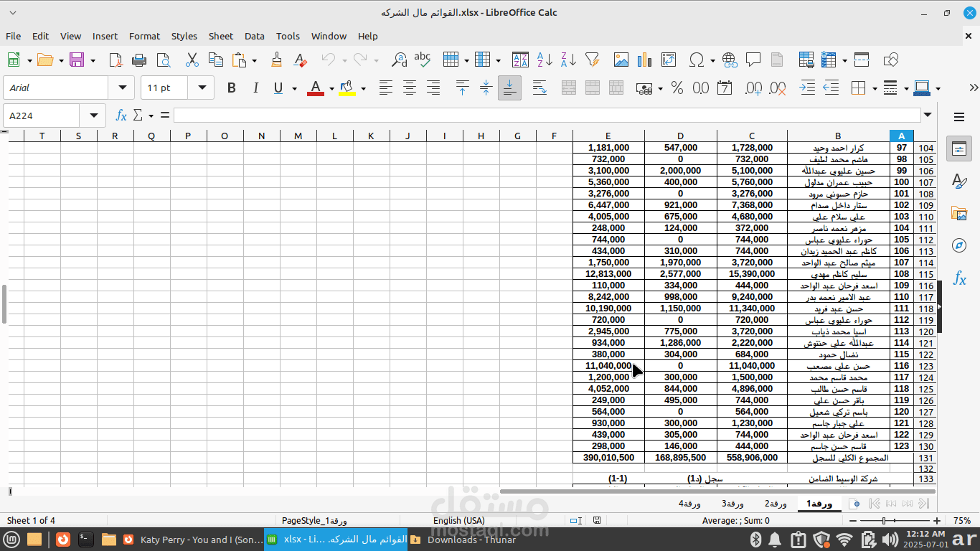Open the Sidebar Styles panel

pos(959,181)
